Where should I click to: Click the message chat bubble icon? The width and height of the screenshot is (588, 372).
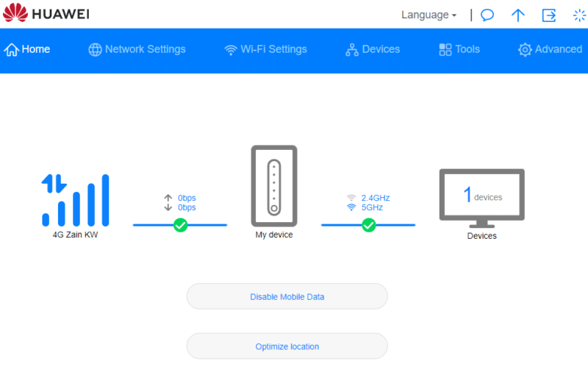tap(487, 15)
